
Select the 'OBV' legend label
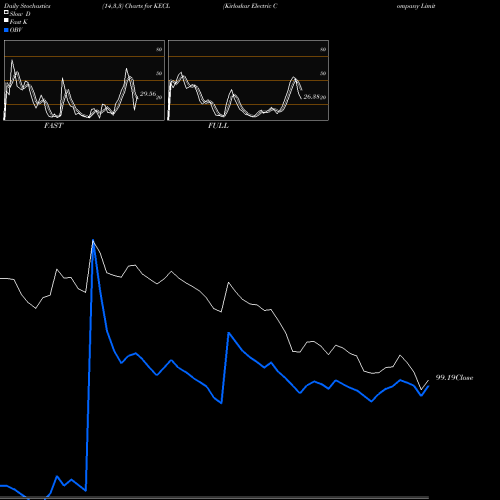[16, 30]
